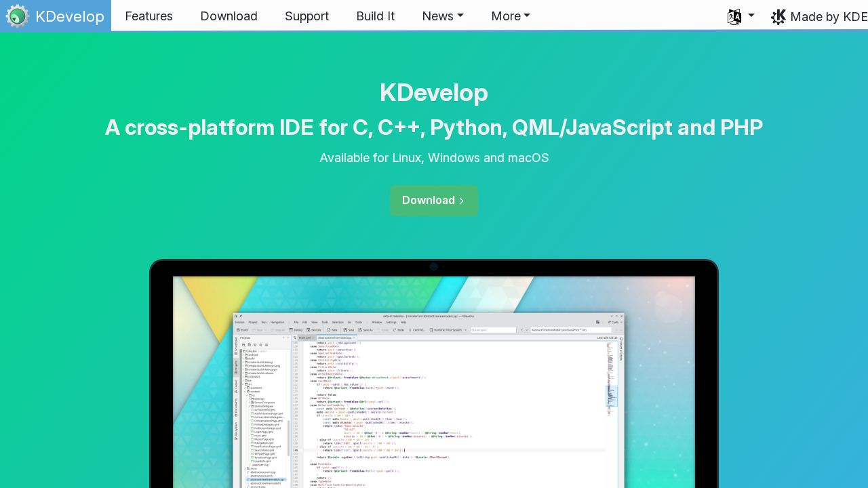
Task: Click the KDevelop brand name link
Action: click(x=70, y=16)
